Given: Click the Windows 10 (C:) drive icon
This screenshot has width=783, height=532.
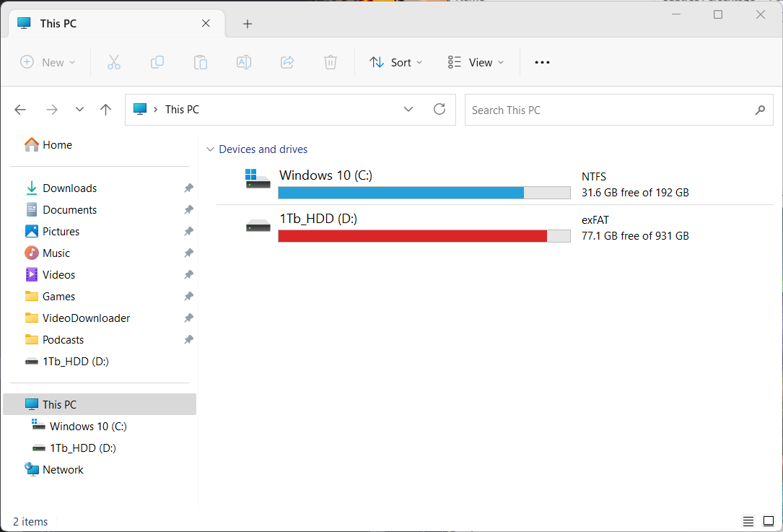Looking at the screenshot, I should (258, 179).
